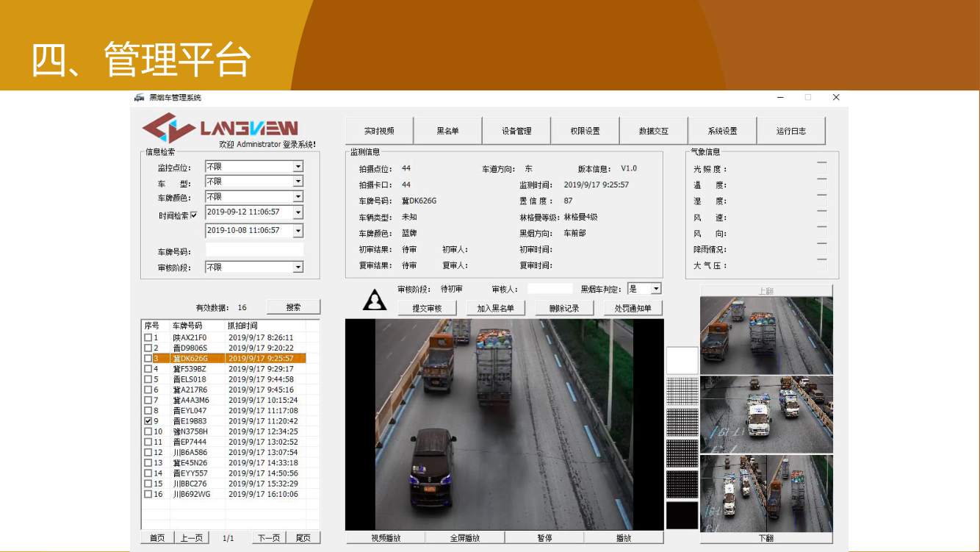Select the solid white Ringelmann swatch
This screenshot has height=552, width=980.
(682, 361)
